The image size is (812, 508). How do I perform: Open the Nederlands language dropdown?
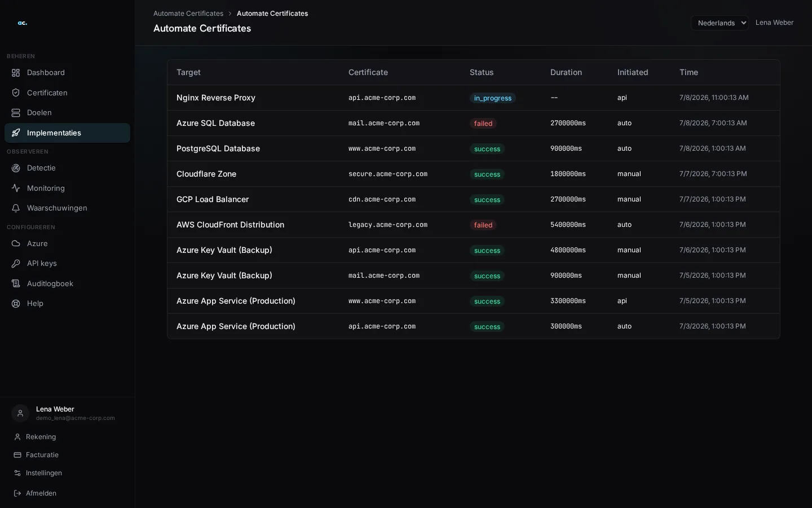tap(720, 23)
